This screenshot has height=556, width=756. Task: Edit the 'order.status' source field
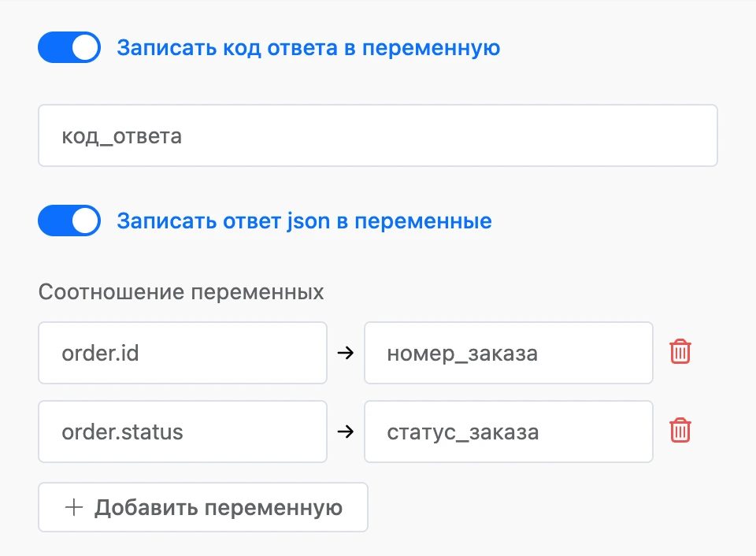point(183,432)
